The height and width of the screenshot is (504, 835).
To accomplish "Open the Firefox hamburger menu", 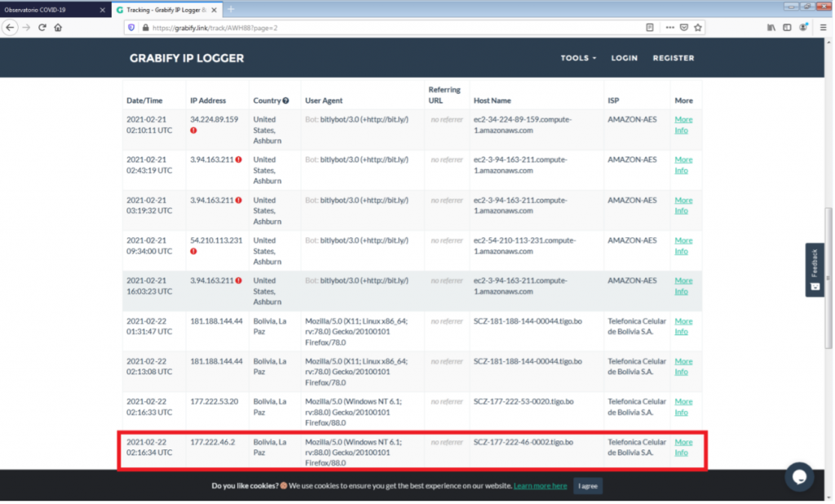I will pos(824,27).
